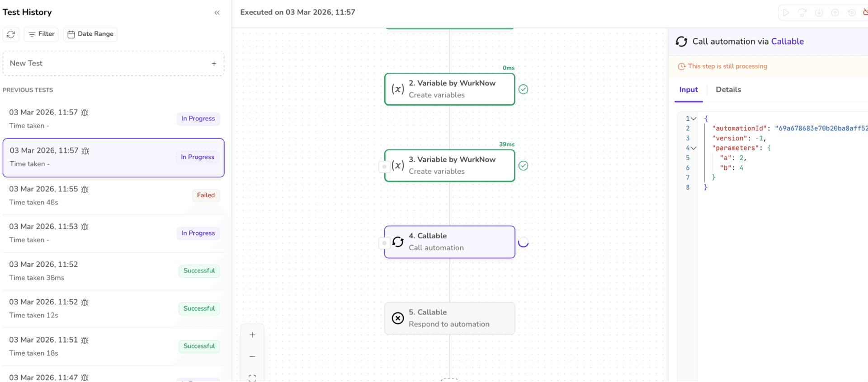
Task: Click the replay icon in toolbar
Action: tap(851, 13)
